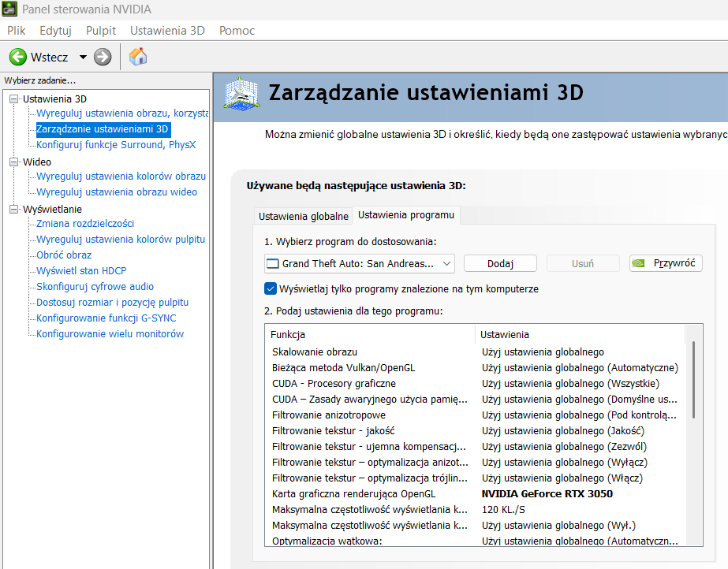This screenshot has width=728, height=569.
Task: Click the 3D settings header cube icon
Action: coord(241,94)
